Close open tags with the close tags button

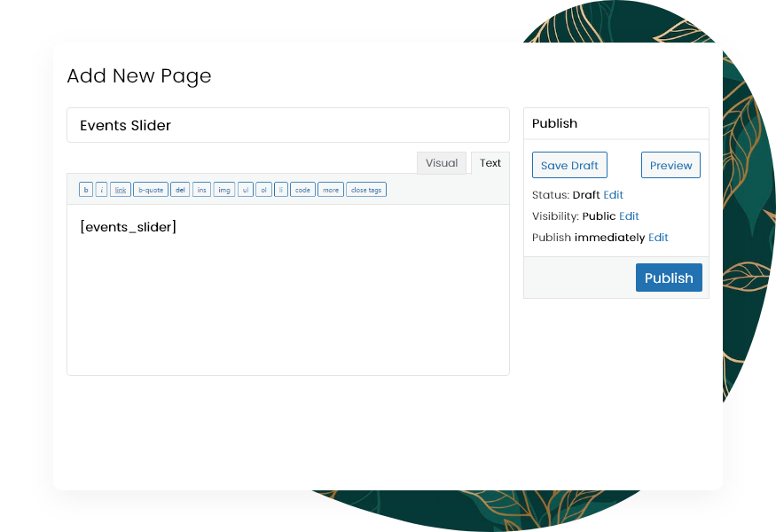(365, 189)
